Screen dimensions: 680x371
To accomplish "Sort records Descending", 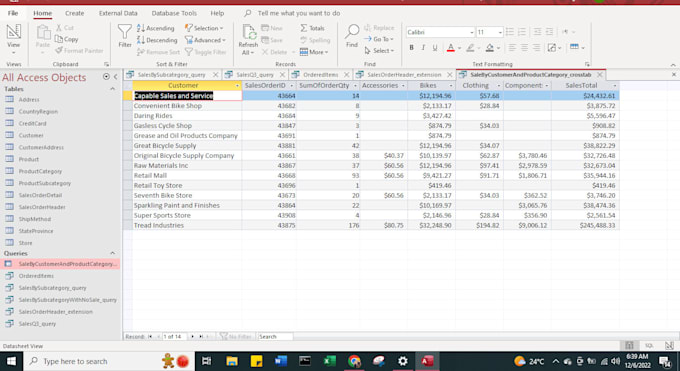I will click(x=157, y=40).
